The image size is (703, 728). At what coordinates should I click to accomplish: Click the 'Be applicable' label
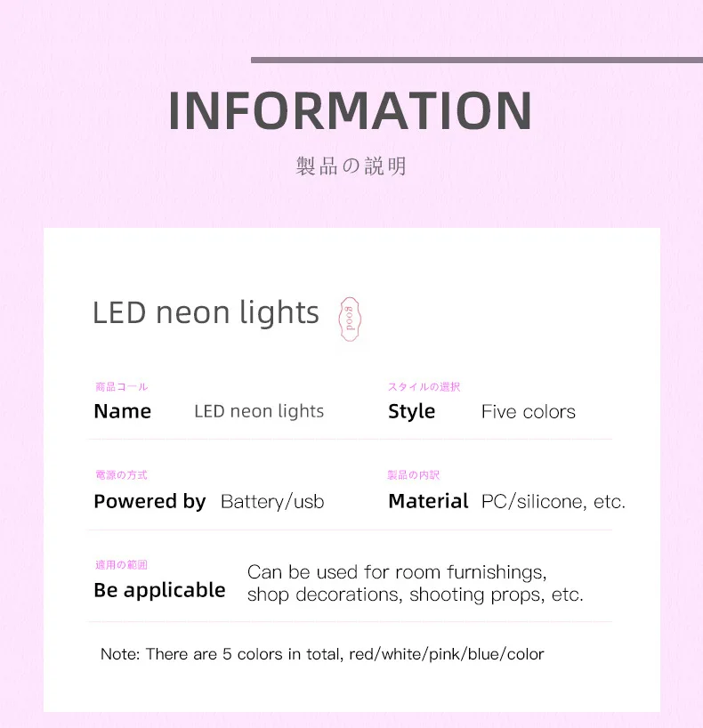[159, 590]
